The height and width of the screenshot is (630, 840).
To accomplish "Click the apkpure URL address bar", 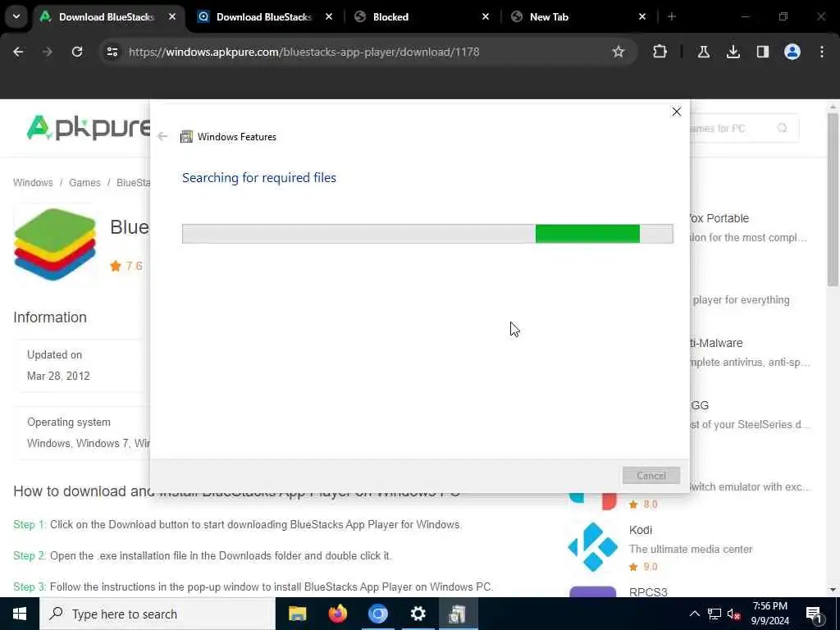I will tap(304, 52).
